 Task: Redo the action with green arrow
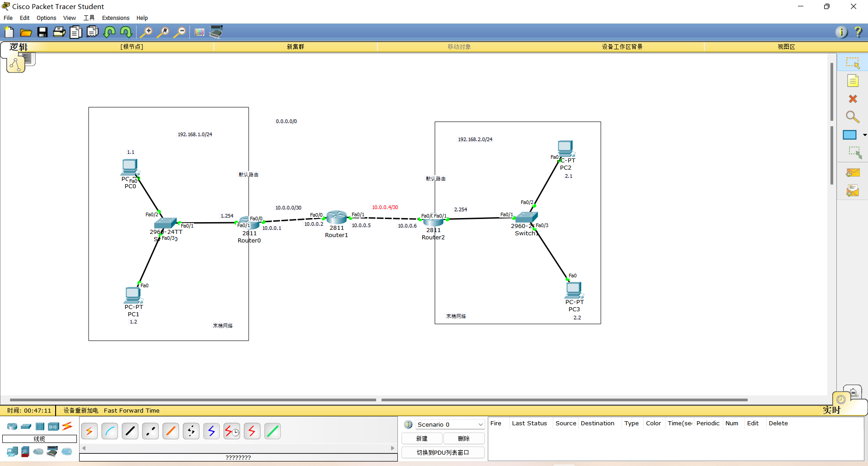tap(126, 32)
